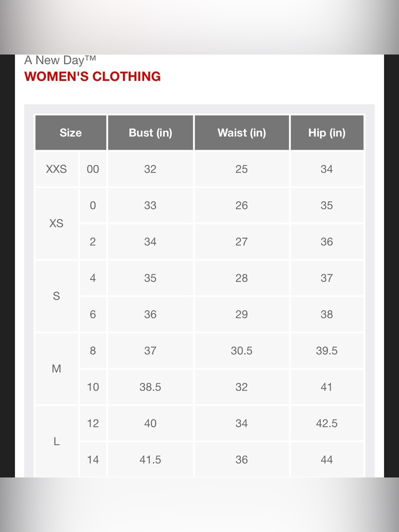Click numeric size 10 cell
399x532 pixels.
click(x=93, y=387)
